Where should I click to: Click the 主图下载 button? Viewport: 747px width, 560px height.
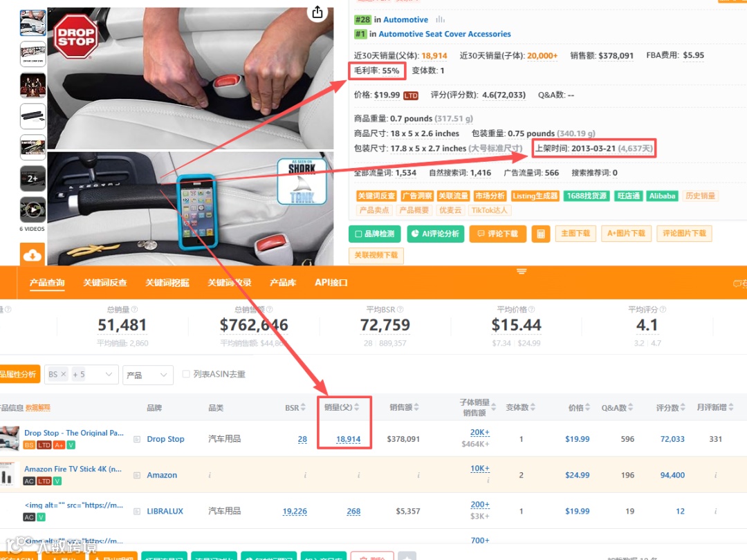[x=575, y=234]
